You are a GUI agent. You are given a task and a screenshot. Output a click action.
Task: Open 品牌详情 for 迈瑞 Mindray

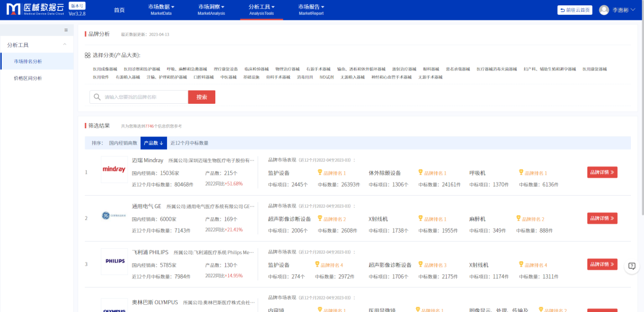tap(602, 172)
